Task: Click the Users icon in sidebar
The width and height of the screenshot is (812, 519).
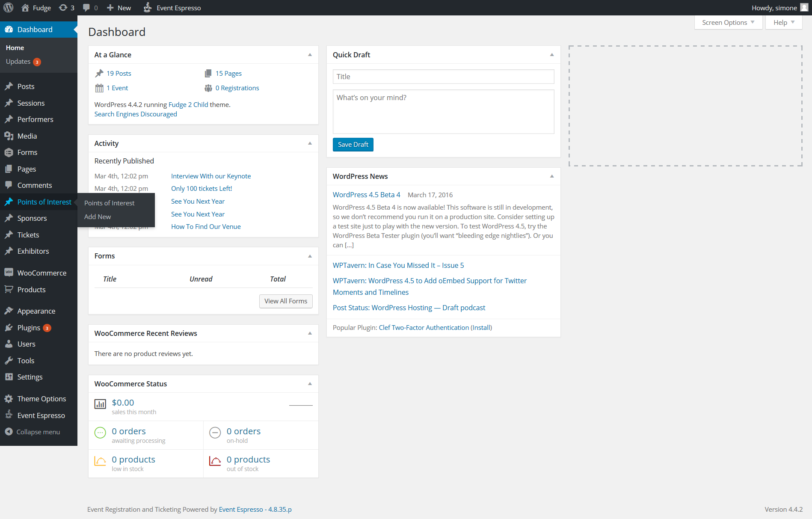Action: [9, 344]
